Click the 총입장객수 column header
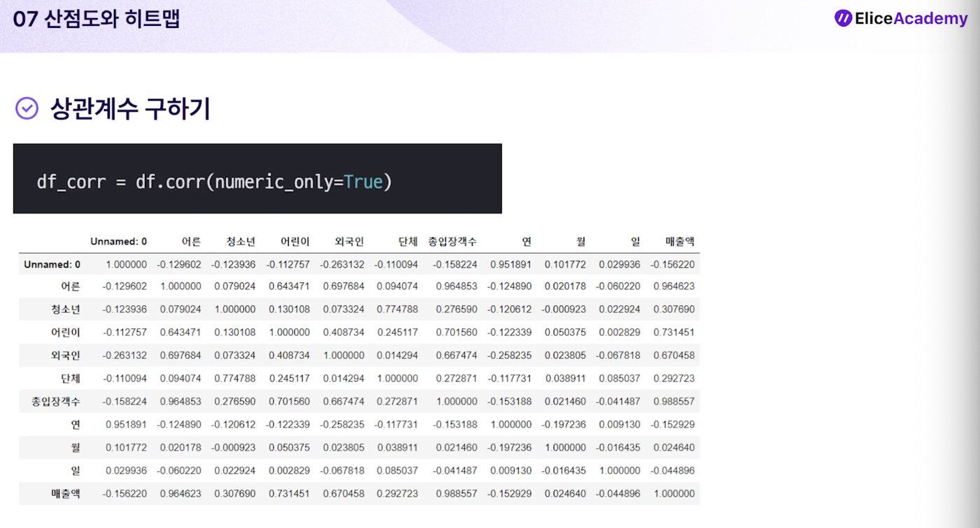The height and width of the screenshot is (528, 980). (453, 242)
